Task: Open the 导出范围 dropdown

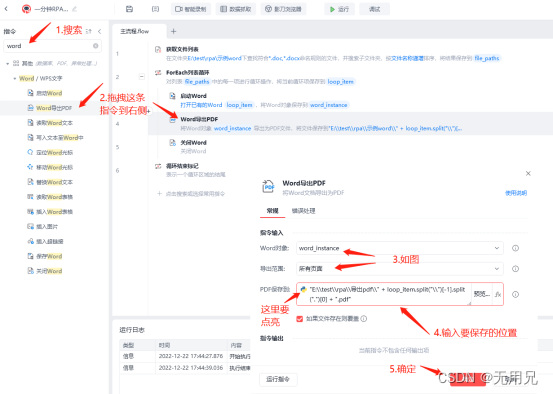Action: coord(400,269)
